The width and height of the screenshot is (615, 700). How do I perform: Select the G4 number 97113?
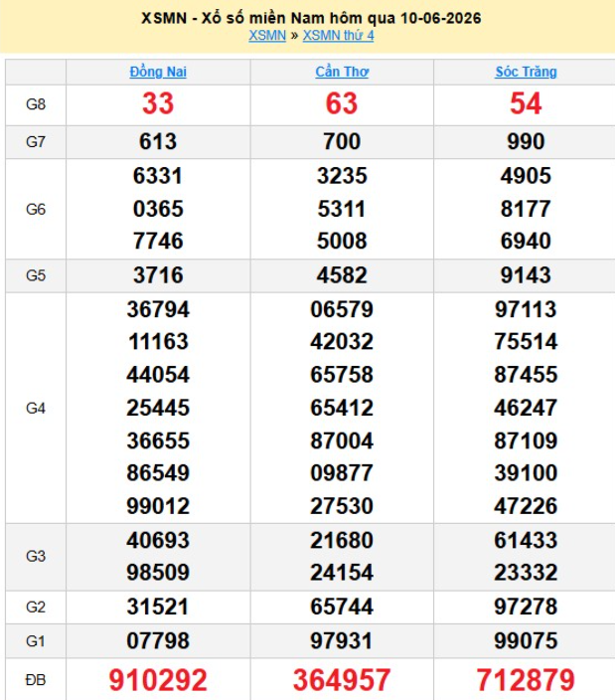[x=526, y=309]
